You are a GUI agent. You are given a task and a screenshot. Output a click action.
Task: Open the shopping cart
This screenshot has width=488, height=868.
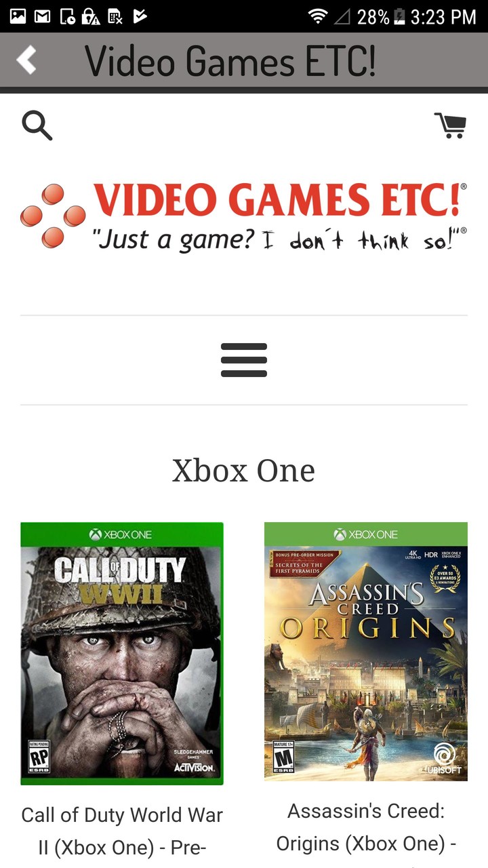pos(450,125)
